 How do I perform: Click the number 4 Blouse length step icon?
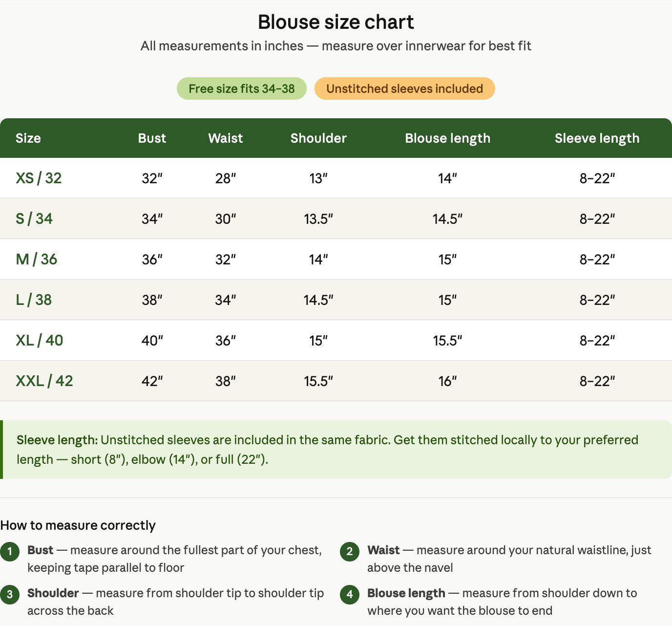pos(350,595)
